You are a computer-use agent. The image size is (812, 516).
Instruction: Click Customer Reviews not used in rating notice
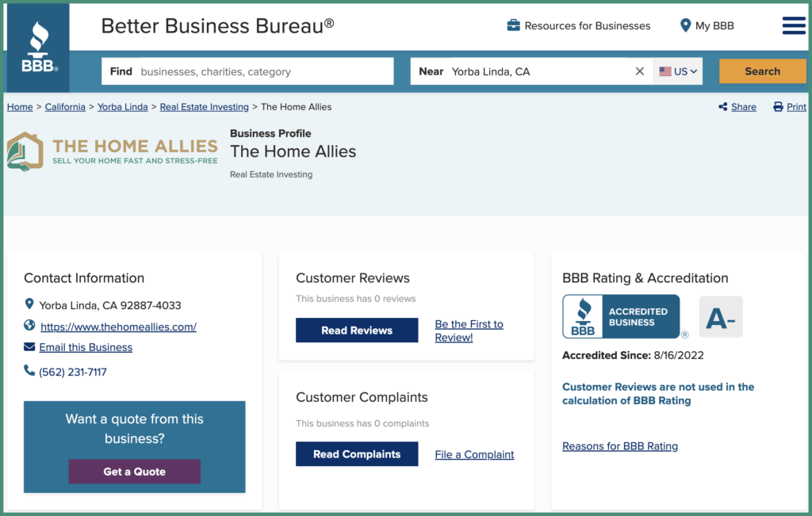(x=658, y=394)
